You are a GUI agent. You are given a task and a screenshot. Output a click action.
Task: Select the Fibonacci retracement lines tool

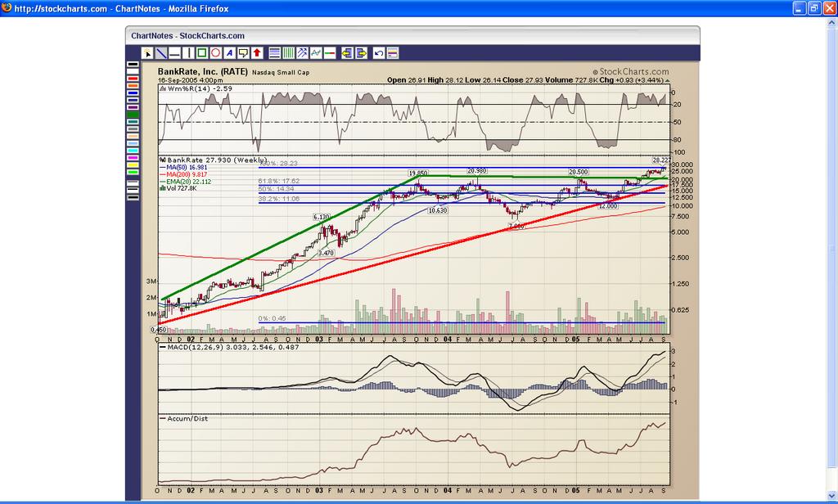click(x=275, y=53)
